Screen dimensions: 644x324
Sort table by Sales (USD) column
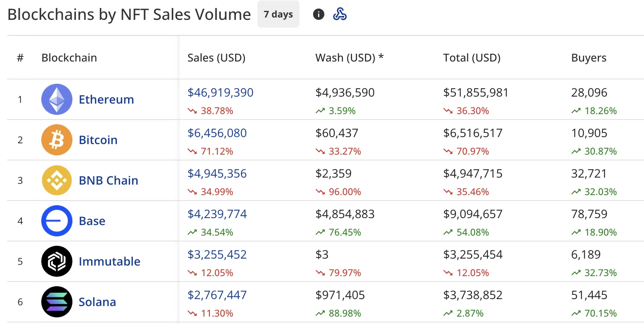tap(216, 58)
